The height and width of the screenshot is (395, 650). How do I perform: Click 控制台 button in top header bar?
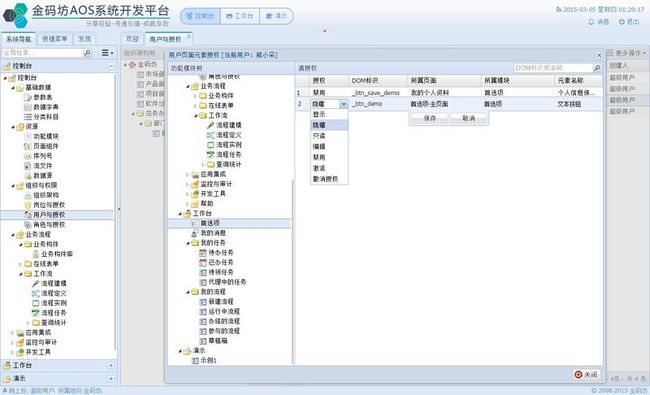point(201,16)
